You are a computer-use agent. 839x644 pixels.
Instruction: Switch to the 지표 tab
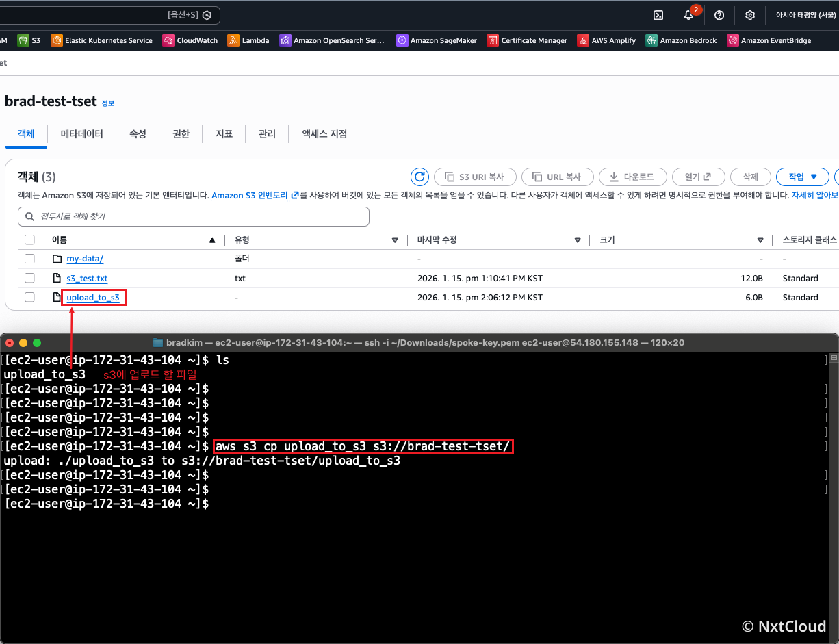(224, 134)
